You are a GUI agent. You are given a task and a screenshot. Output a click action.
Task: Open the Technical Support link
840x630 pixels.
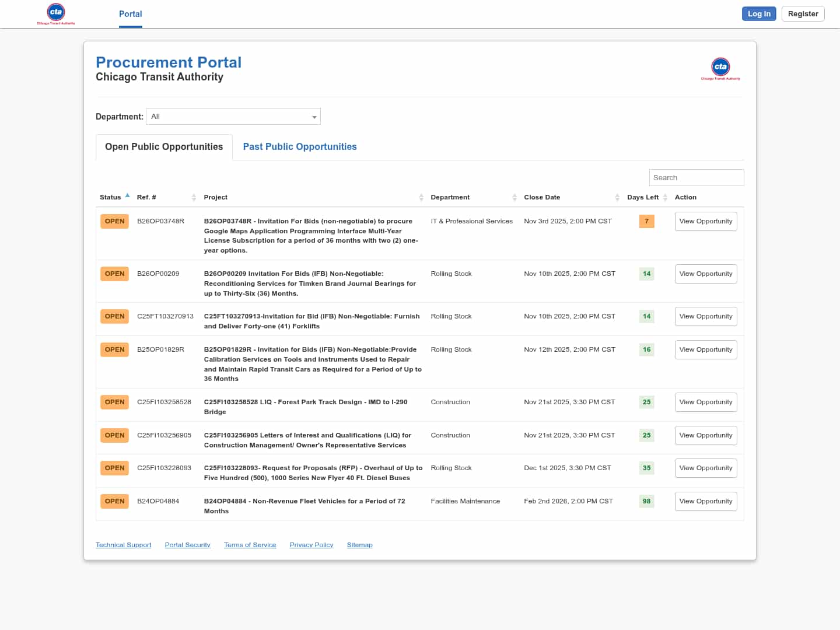click(123, 545)
